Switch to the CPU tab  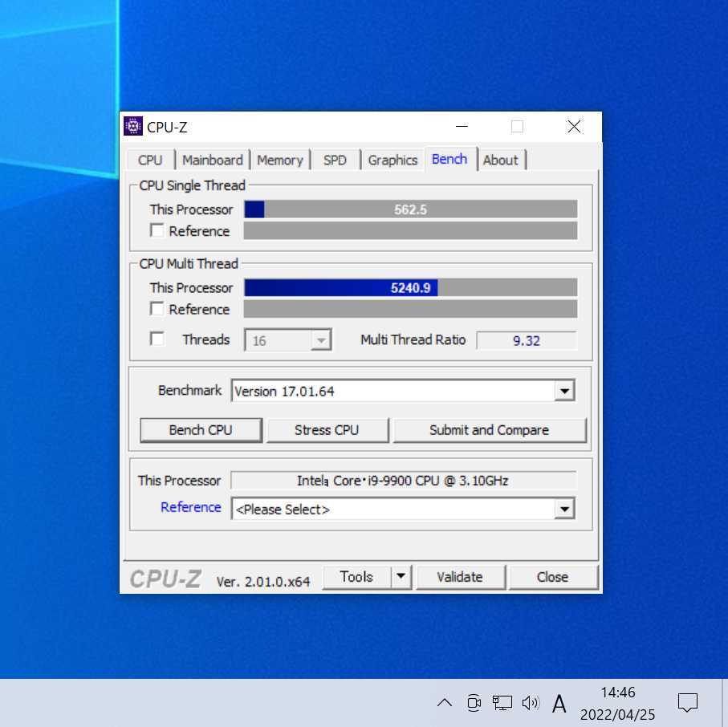coord(150,160)
